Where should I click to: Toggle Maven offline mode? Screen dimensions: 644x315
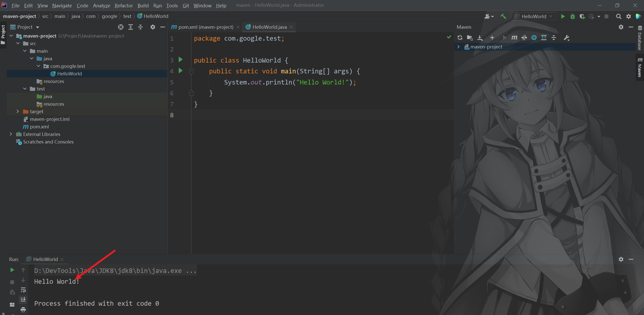tap(524, 38)
